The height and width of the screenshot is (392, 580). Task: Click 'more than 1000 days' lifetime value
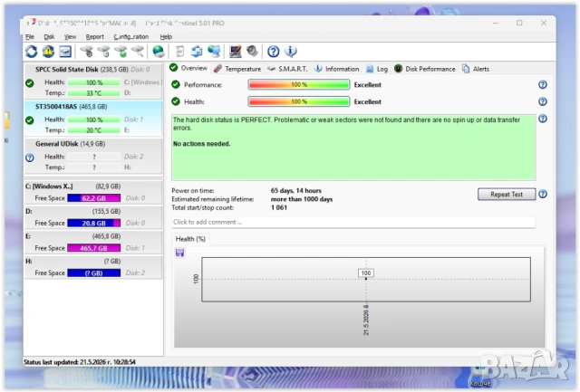[x=302, y=199]
